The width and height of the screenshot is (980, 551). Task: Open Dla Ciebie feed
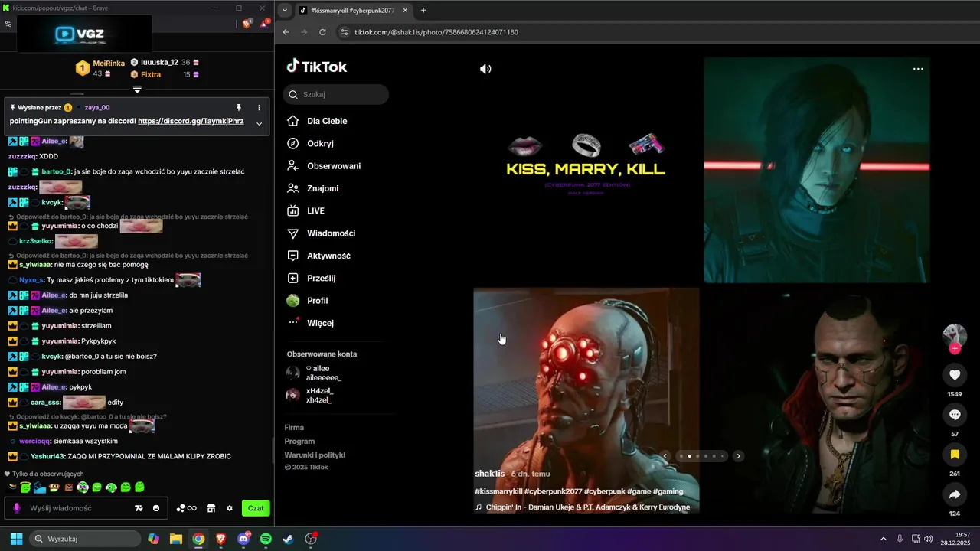pyautogui.click(x=318, y=121)
